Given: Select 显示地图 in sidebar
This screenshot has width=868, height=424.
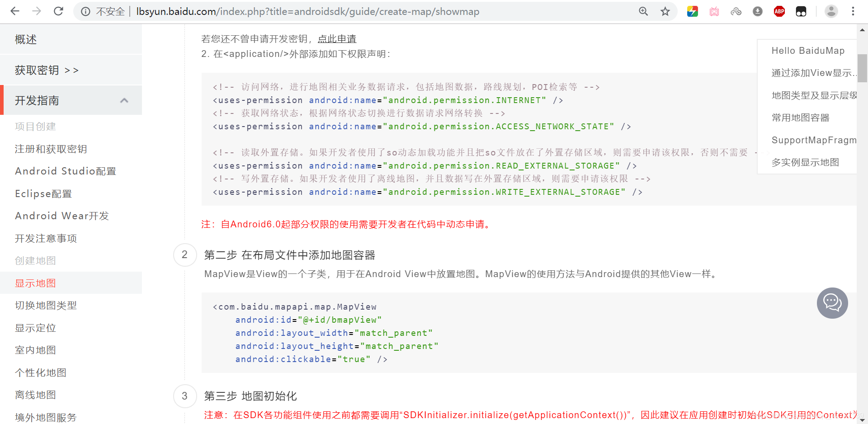Looking at the screenshot, I should tap(71, 283).
